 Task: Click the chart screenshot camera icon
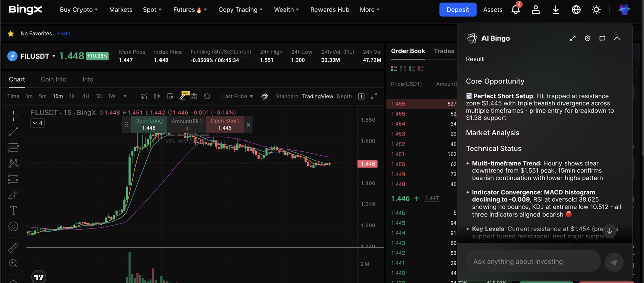point(194,96)
